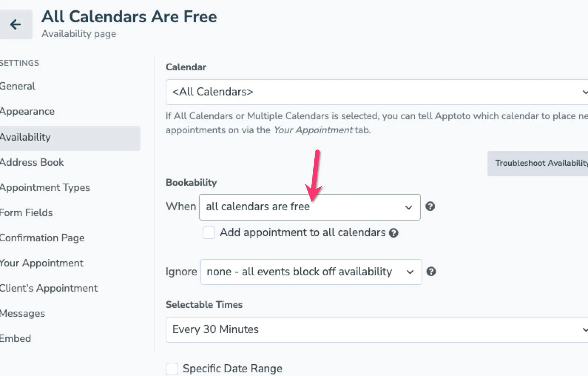
Task: Select Form Fields in the sidebar
Action: click(26, 213)
